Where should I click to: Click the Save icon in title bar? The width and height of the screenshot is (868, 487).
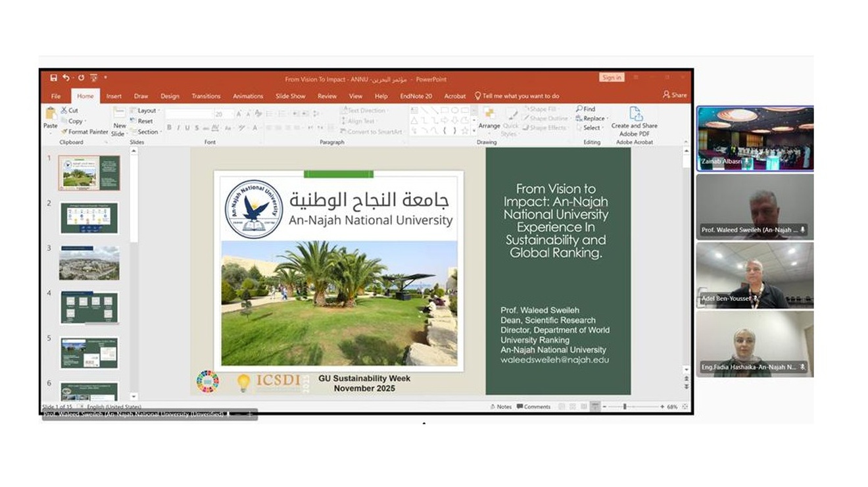pos(53,78)
